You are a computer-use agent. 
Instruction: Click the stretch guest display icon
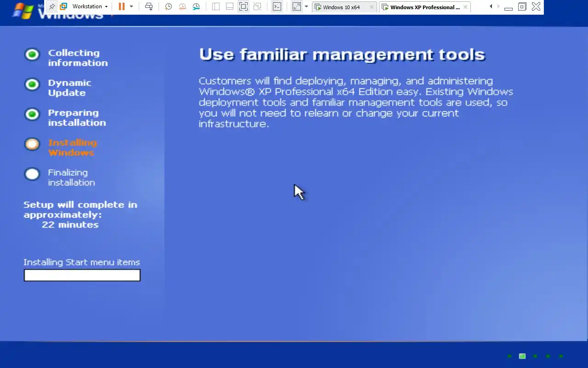coord(297,6)
